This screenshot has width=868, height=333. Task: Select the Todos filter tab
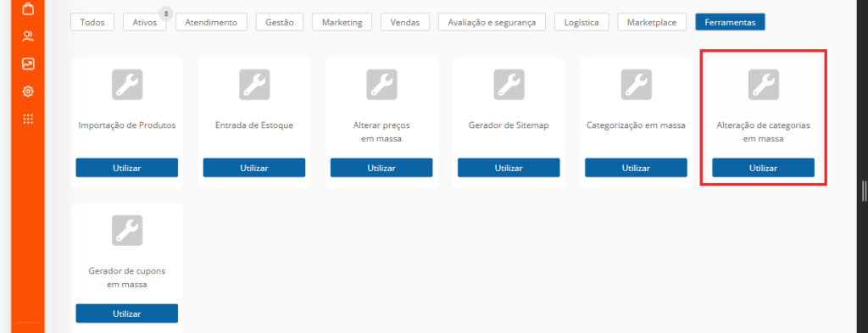click(92, 22)
